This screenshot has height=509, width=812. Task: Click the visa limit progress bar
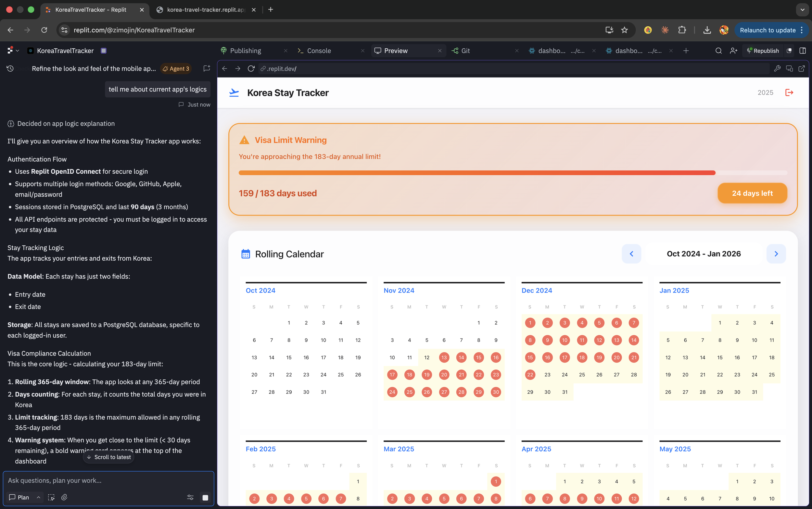[x=513, y=173]
